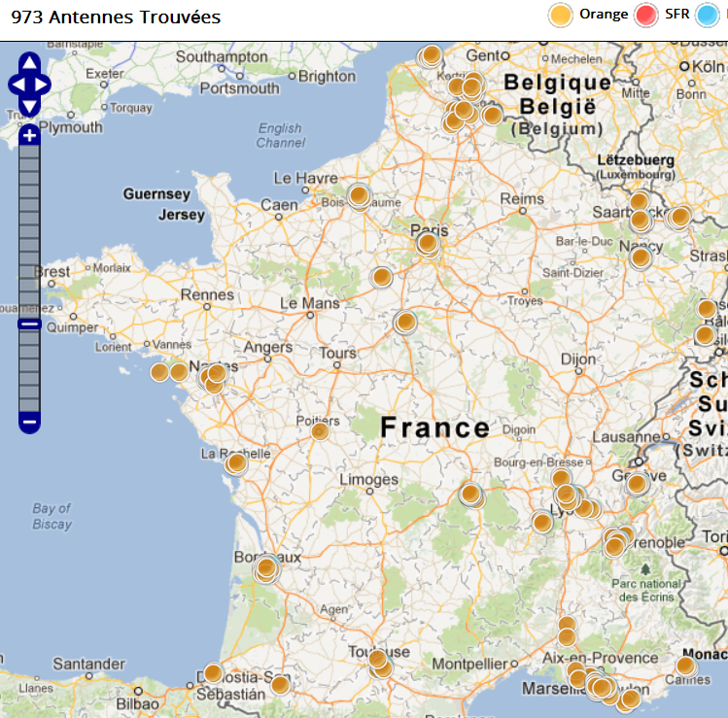728x718 pixels.
Task: Click the 973 Antennes Trouvées heading
Action: (116, 17)
